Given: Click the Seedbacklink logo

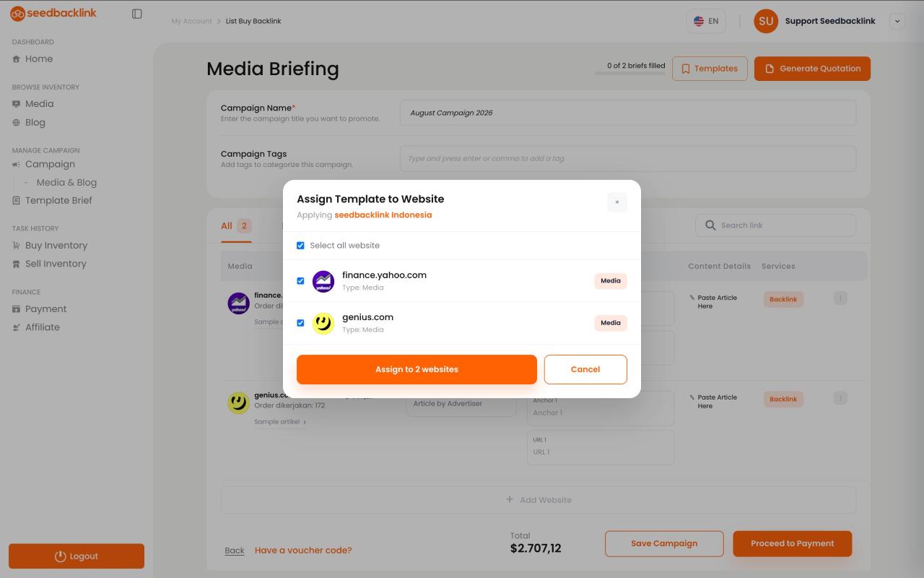Looking at the screenshot, I should coord(53,13).
